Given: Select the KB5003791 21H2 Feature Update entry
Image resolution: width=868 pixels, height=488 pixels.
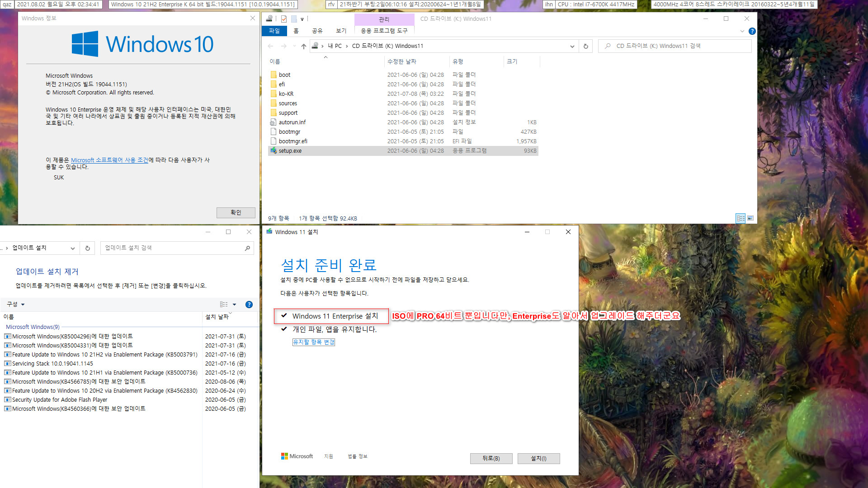Looking at the screenshot, I should [125, 355].
